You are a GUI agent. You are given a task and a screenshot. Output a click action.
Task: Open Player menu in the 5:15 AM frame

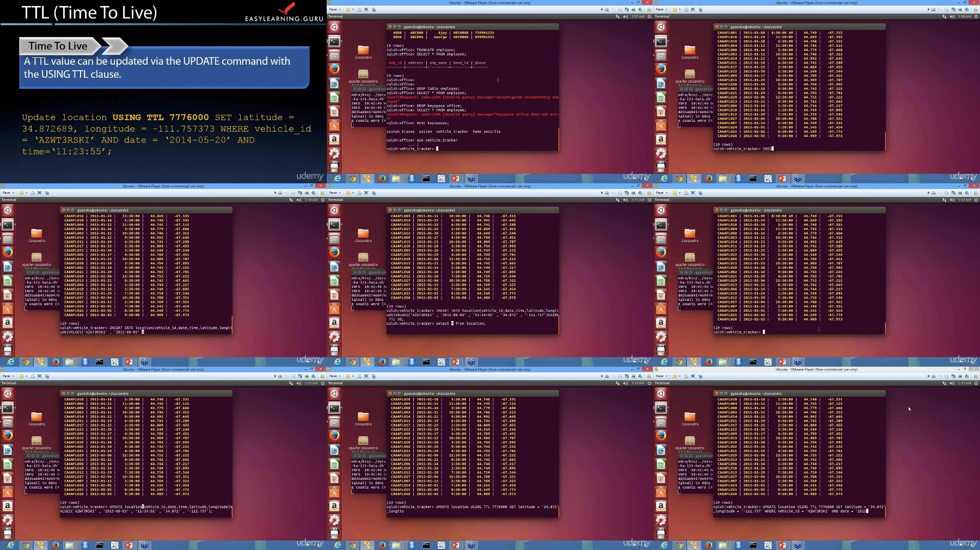(x=661, y=376)
